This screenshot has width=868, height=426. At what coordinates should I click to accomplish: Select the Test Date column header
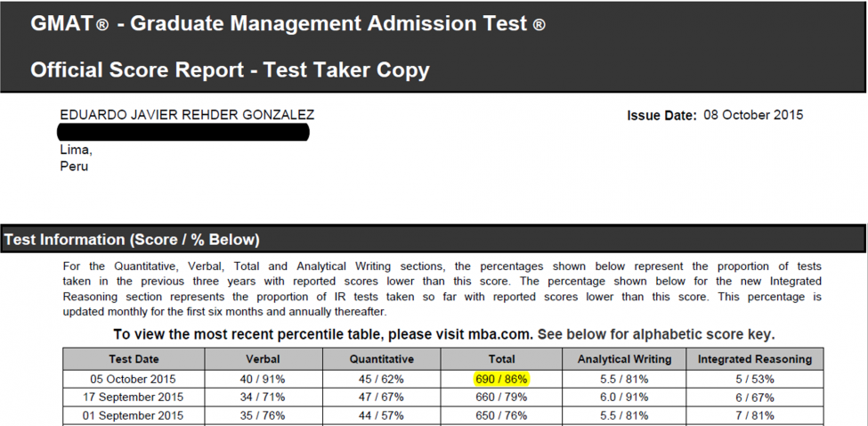[134, 359]
